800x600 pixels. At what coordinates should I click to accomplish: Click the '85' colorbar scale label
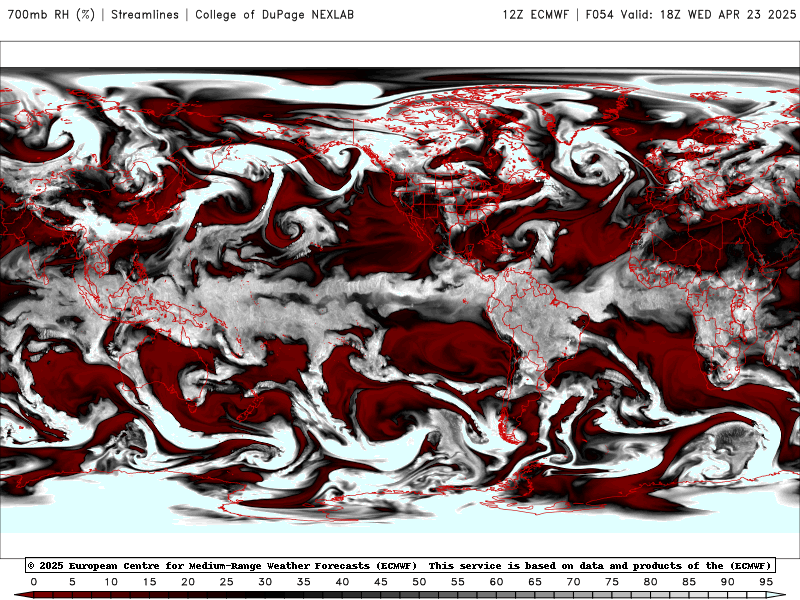pyautogui.click(x=689, y=582)
